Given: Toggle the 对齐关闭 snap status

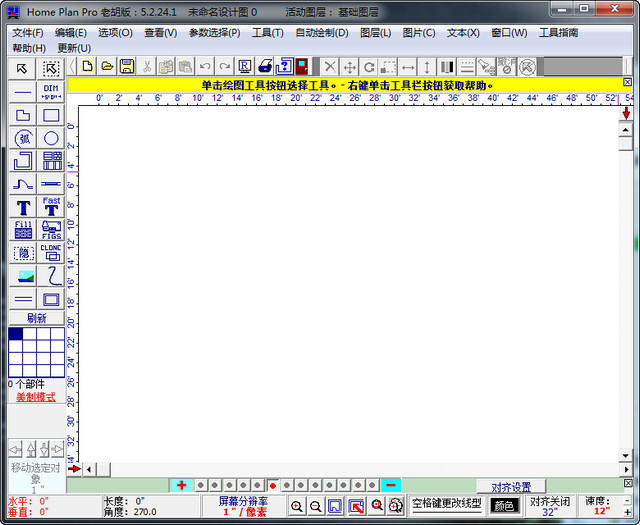Looking at the screenshot, I should click(x=550, y=506).
